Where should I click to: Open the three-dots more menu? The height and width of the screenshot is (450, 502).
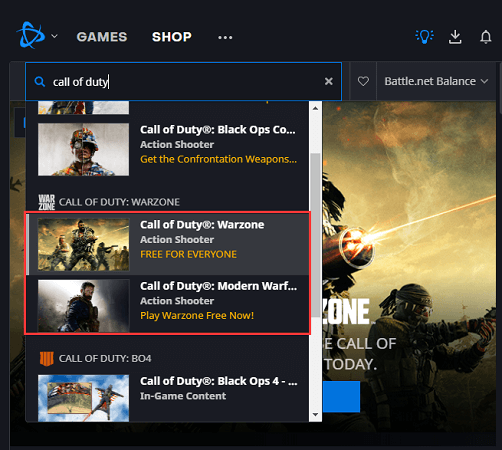tap(225, 37)
